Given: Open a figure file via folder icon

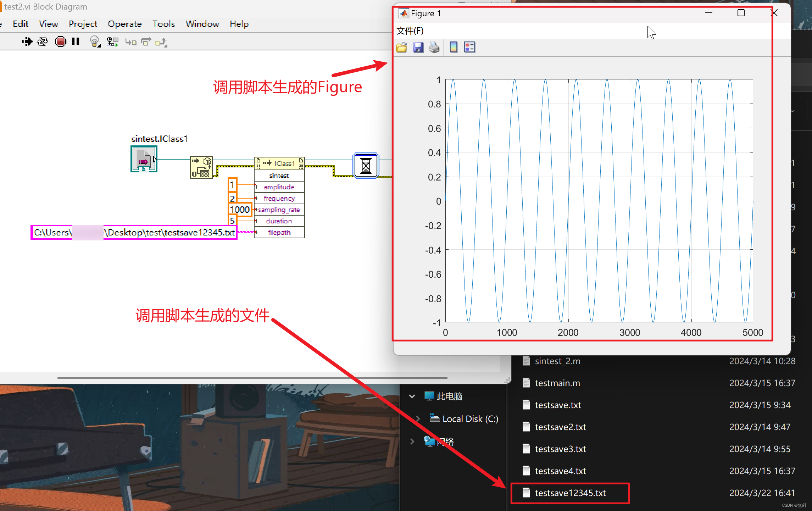Looking at the screenshot, I should (x=401, y=47).
